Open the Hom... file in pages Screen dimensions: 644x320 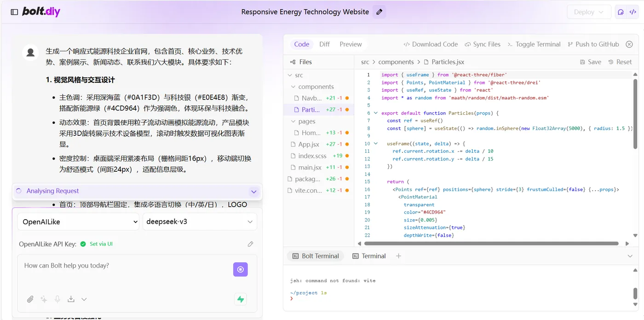tap(319, 133)
